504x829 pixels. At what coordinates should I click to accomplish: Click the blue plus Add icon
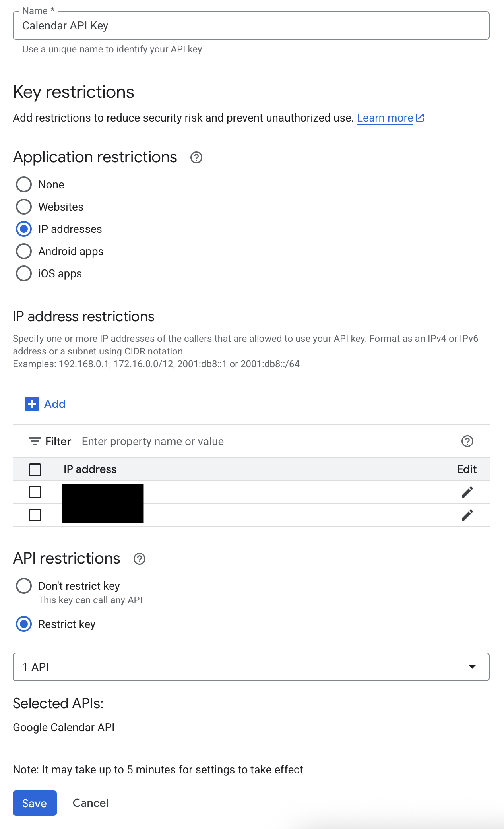[x=32, y=404]
